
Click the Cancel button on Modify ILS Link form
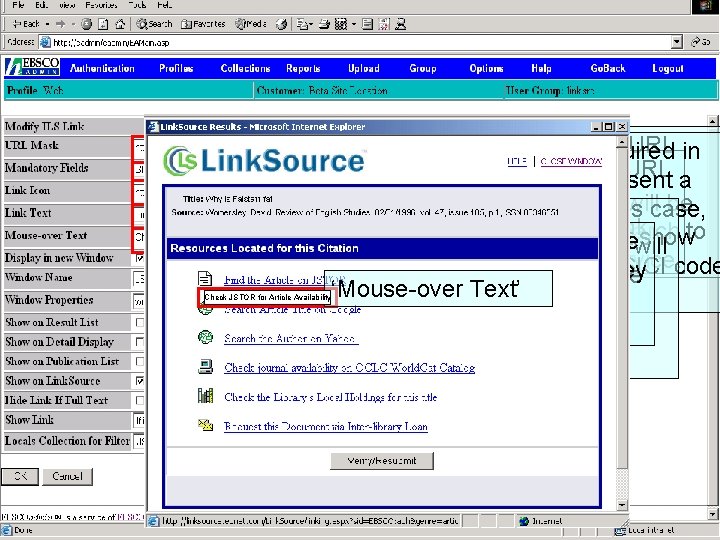coord(68,476)
